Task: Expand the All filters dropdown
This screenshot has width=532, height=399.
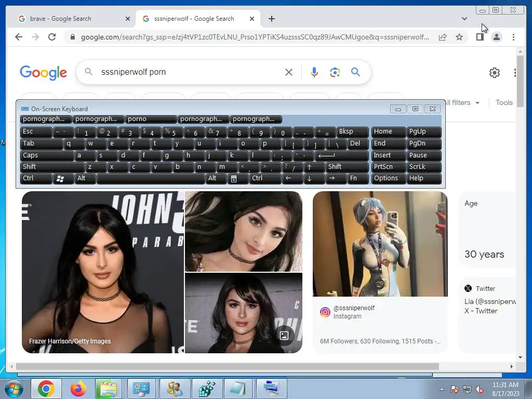Action: tap(461, 102)
